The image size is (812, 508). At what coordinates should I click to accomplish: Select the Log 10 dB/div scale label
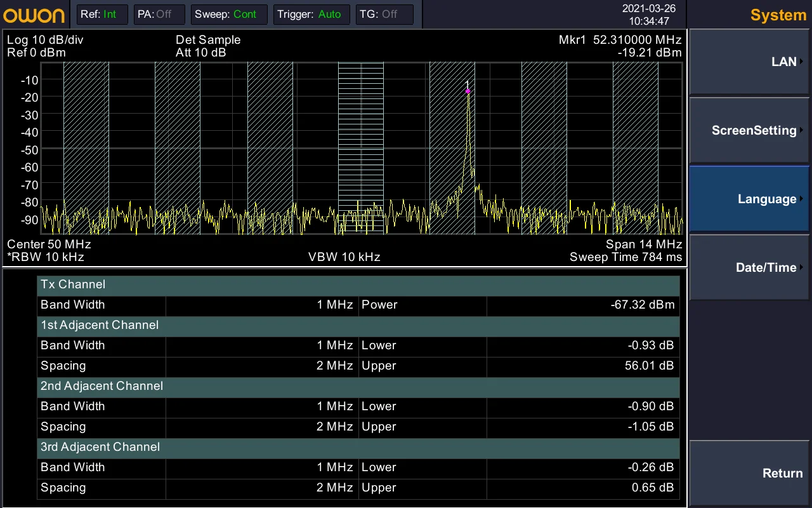[x=45, y=40]
